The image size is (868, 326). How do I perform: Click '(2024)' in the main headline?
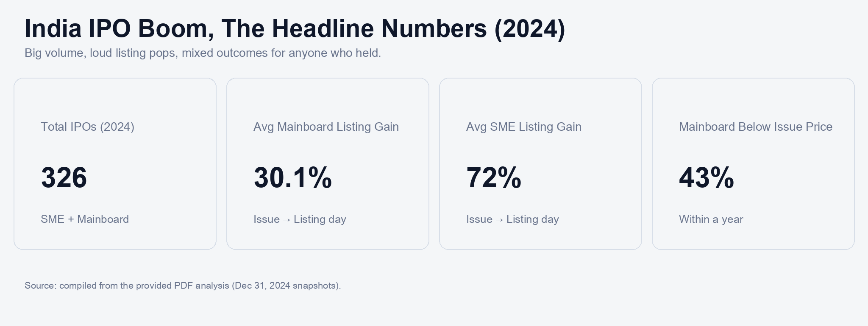530,29
